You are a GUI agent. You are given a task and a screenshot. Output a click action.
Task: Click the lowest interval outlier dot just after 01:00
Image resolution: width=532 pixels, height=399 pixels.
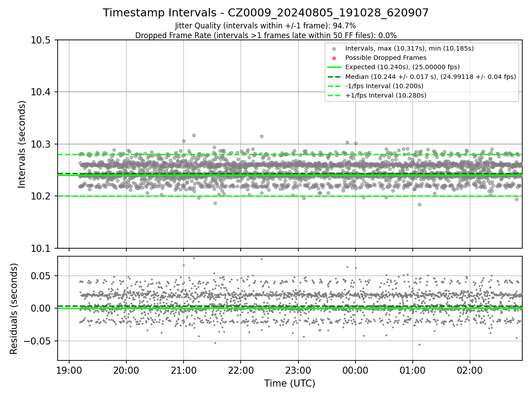419,204
